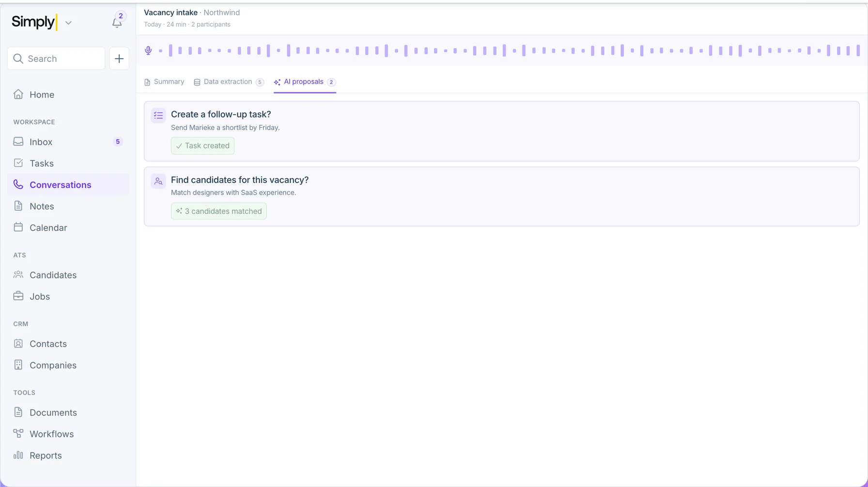Switch to the Data extraction tab
Viewport: 868px width, 487px height.
(229, 82)
